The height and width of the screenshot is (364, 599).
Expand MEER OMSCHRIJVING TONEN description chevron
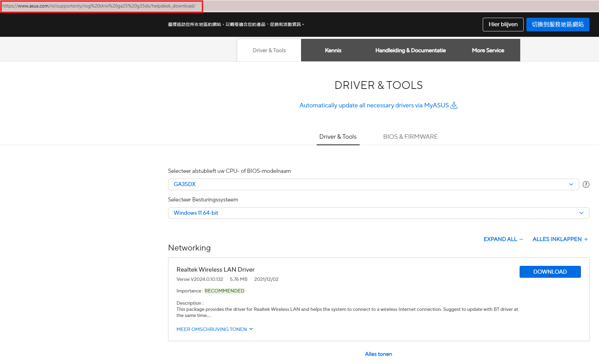point(251,329)
